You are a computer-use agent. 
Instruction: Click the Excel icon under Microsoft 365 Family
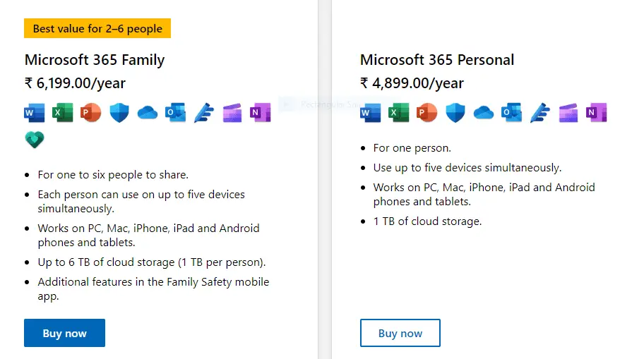coord(62,112)
